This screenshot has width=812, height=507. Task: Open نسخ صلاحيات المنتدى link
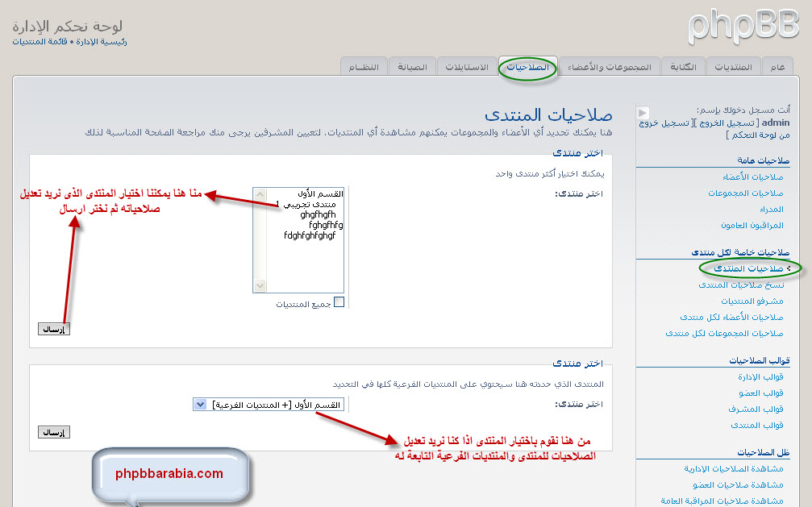pos(741,285)
